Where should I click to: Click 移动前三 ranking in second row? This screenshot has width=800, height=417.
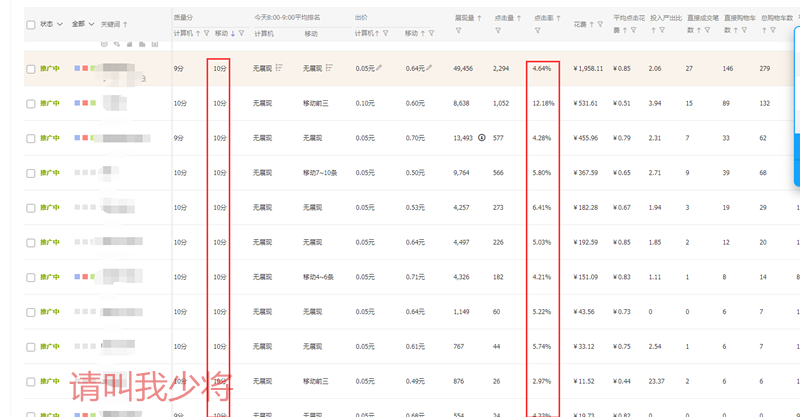point(315,103)
